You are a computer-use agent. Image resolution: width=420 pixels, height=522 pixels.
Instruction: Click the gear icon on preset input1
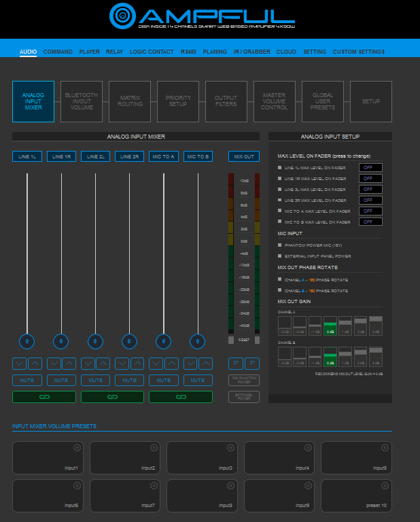point(77,447)
